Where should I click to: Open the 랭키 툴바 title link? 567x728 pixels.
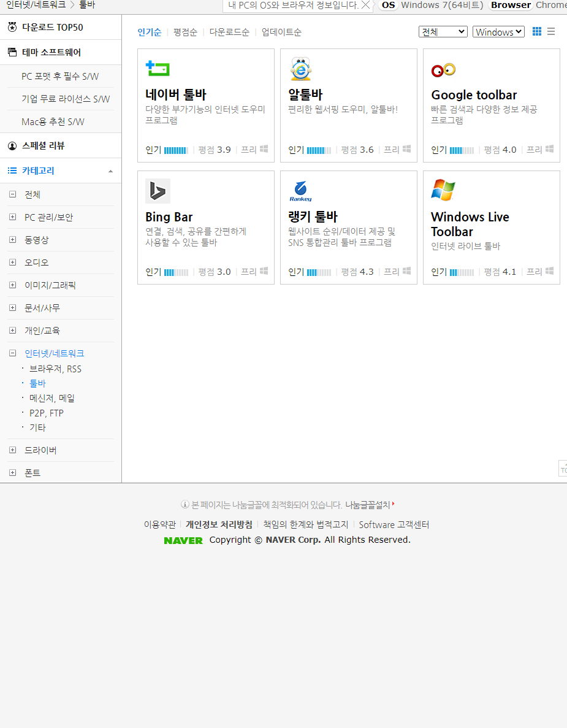pyautogui.click(x=313, y=217)
